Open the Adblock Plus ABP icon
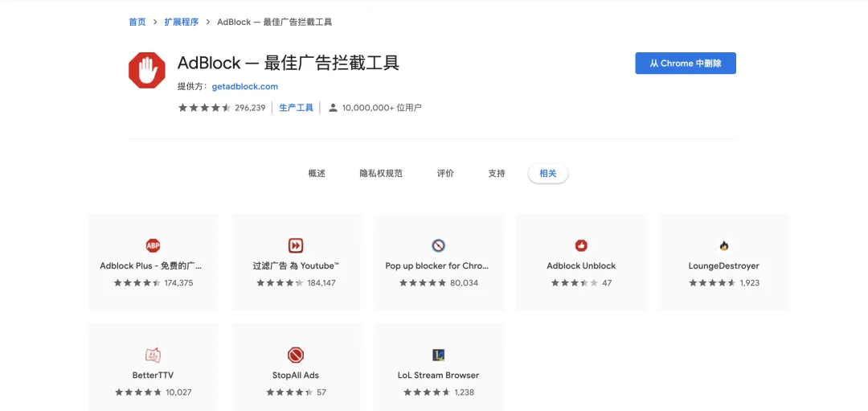The width and height of the screenshot is (868, 411). point(153,245)
